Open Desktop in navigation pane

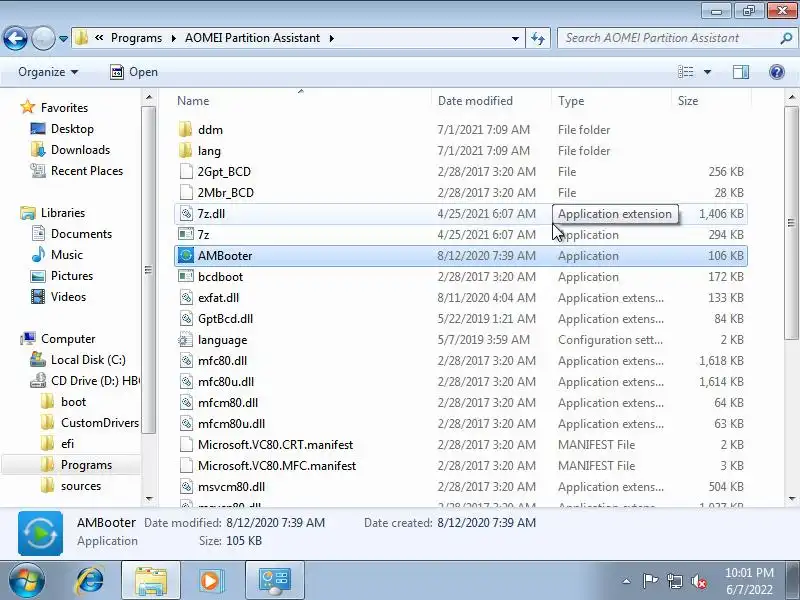[x=72, y=129]
